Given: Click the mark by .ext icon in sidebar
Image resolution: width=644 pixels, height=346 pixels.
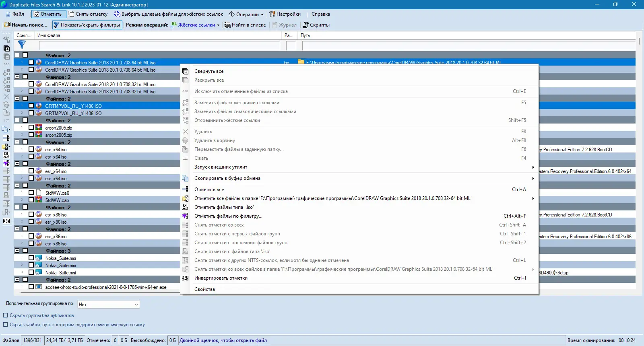Looking at the screenshot, I should pos(6,155).
